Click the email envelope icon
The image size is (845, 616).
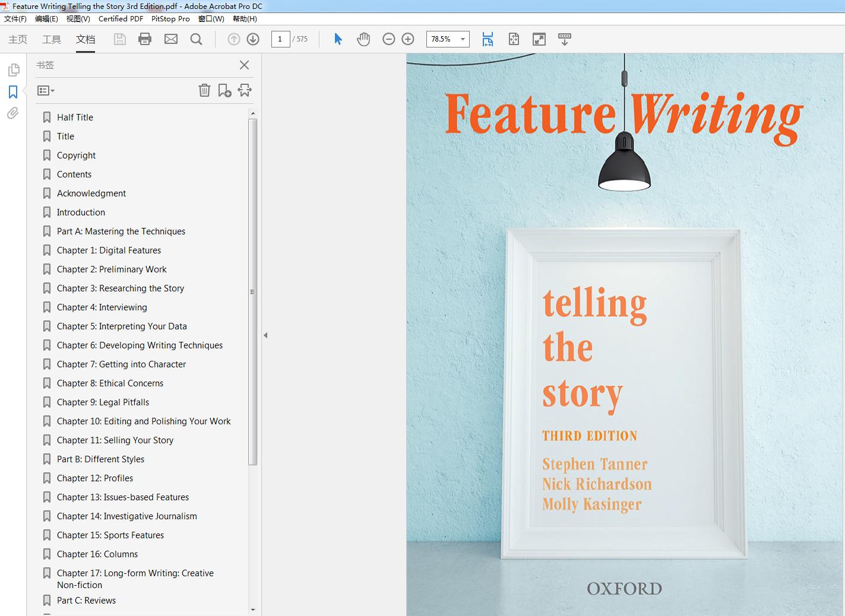tap(171, 39)
